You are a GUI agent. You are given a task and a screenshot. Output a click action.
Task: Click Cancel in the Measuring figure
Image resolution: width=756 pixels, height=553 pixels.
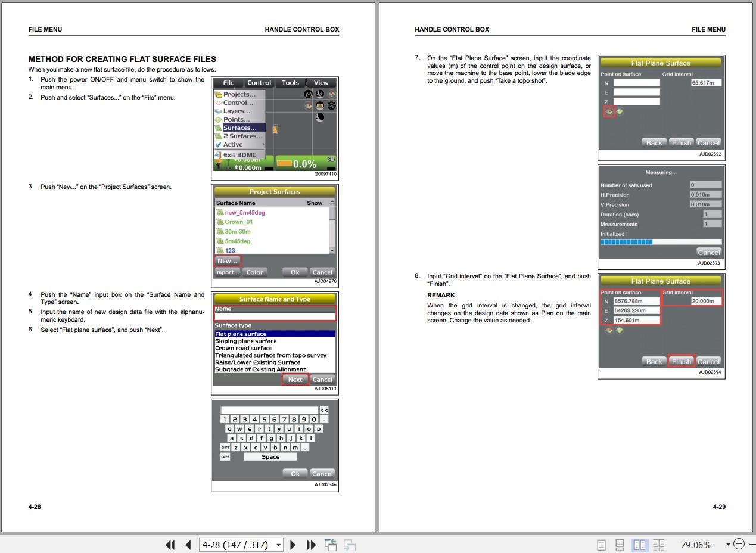click(708, 252)
